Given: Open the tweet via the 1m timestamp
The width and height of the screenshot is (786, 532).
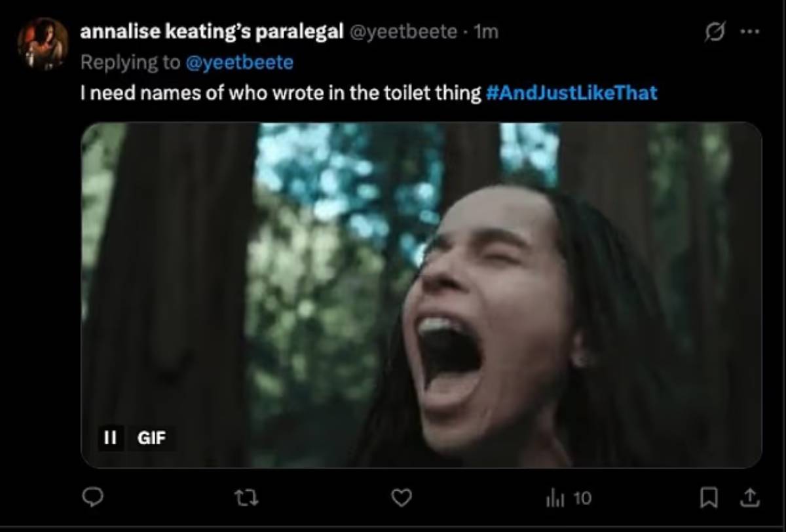Looking at the screenshot, I should [485, 33].
